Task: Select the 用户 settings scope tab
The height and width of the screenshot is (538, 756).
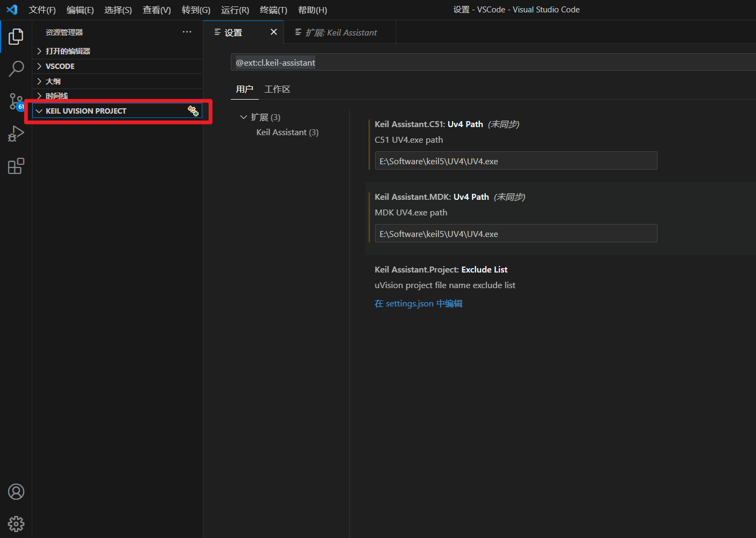Action: tap(245, 89)
